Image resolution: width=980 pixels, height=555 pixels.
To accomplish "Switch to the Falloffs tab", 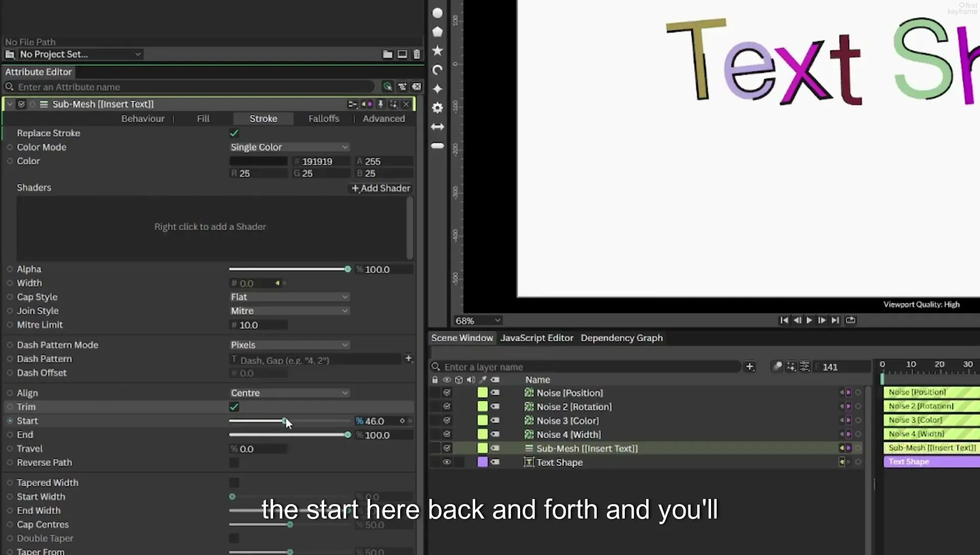I will [x=324, y=118].
